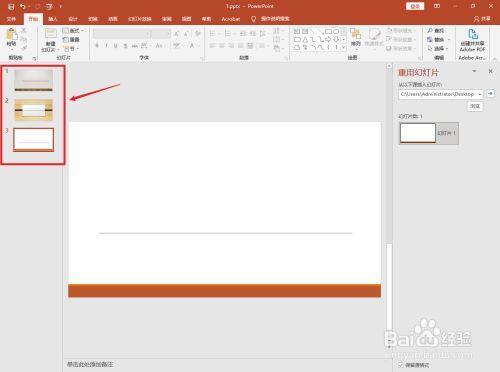Select the rectangle shape in shapes gallery
This screenshot has width=500, height=372.
point(328,31)
